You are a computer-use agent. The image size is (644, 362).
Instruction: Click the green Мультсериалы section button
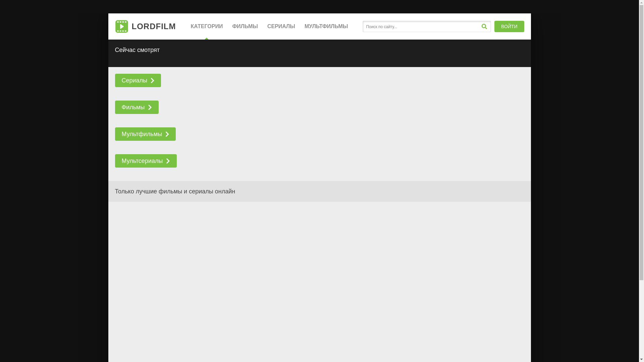click(x=142, y=161)
